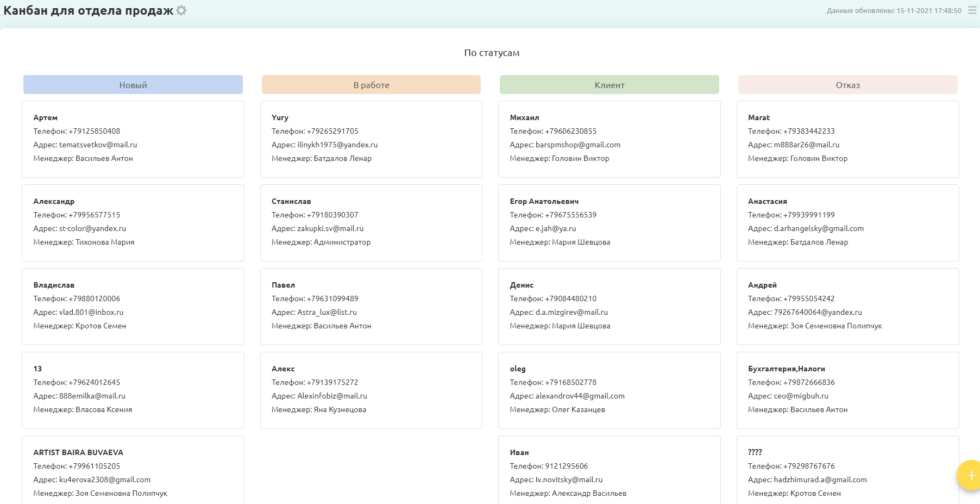
Task: Select the В работе status column header
Action: point(371,85)
